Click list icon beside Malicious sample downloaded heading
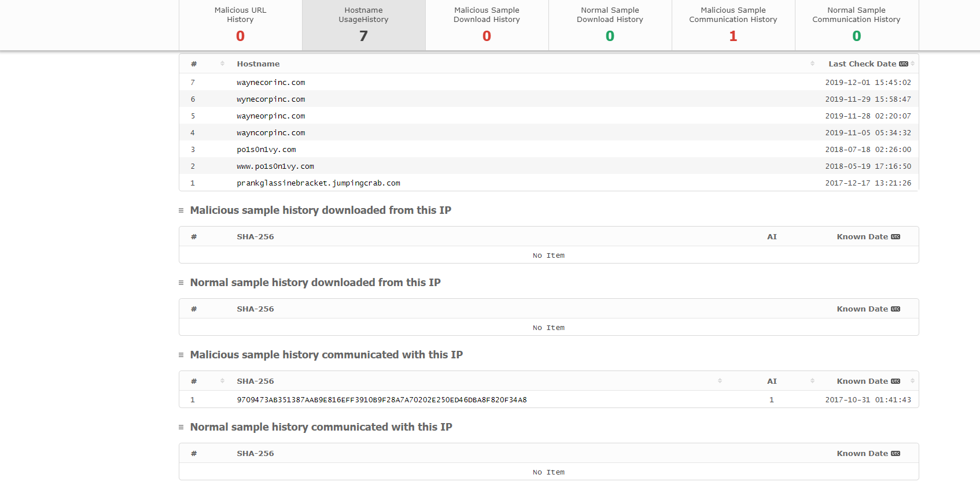Screen dimensions: 980x504 point(181,210)
